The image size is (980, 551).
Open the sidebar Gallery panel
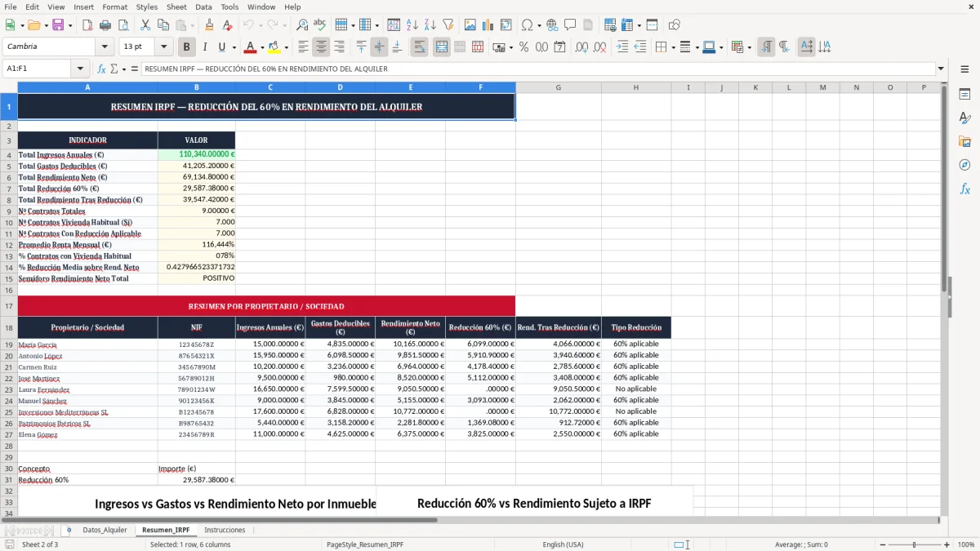pos(964,142)
